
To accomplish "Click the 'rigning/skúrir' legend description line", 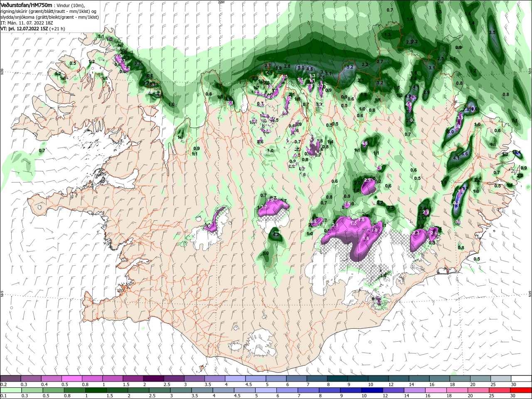I will click(x=49, y=11).
